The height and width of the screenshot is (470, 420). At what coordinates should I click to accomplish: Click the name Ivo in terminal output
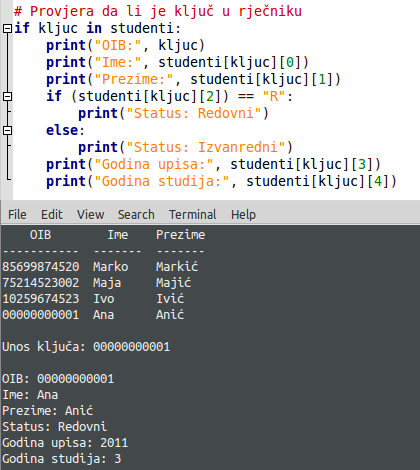(103, 299)
